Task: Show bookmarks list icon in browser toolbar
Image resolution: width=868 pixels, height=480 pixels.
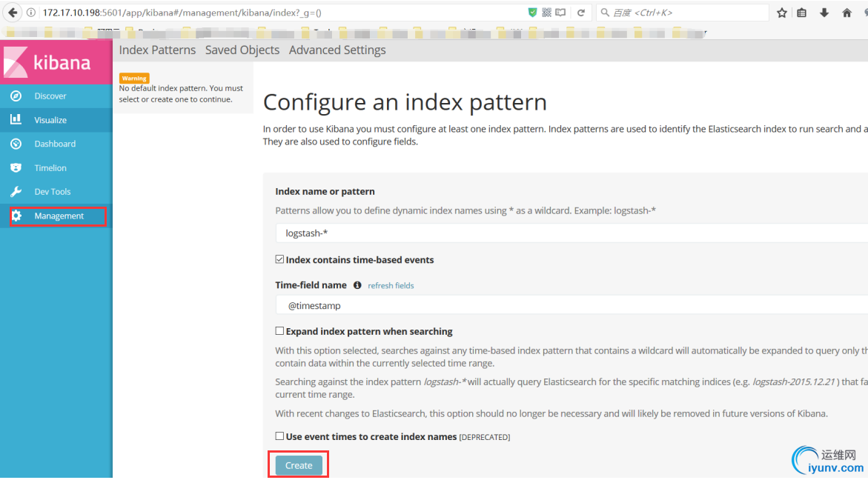Action: tap(801, 12)
